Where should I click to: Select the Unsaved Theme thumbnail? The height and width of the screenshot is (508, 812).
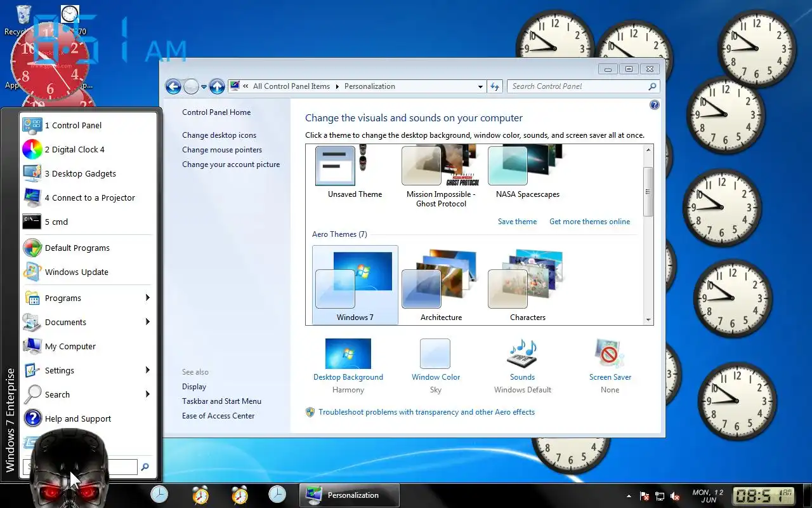[355, 171]
